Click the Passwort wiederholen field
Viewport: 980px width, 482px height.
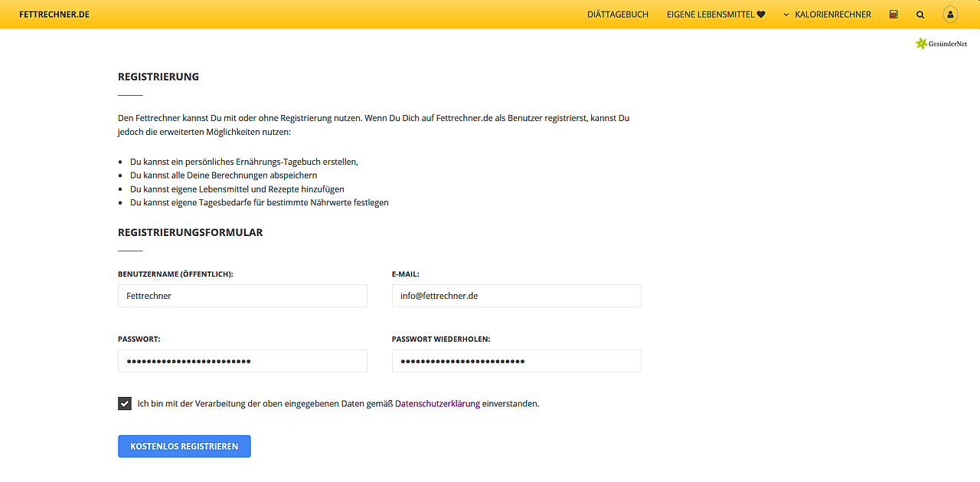click(516, 361)
